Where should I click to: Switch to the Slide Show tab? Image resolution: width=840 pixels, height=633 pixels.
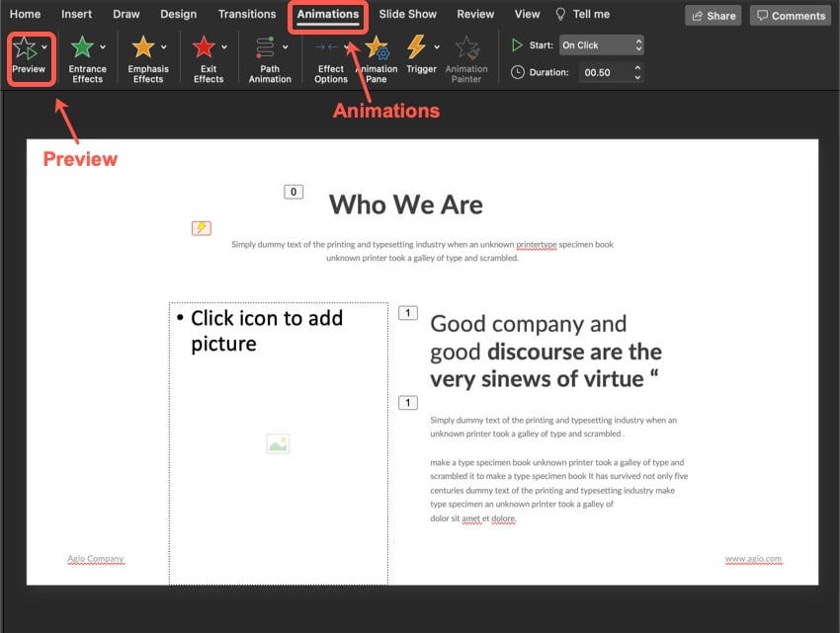tap(407, 14)
